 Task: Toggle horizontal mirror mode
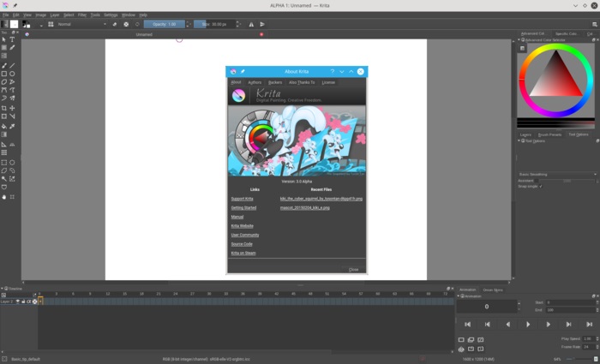click(251, 24)
